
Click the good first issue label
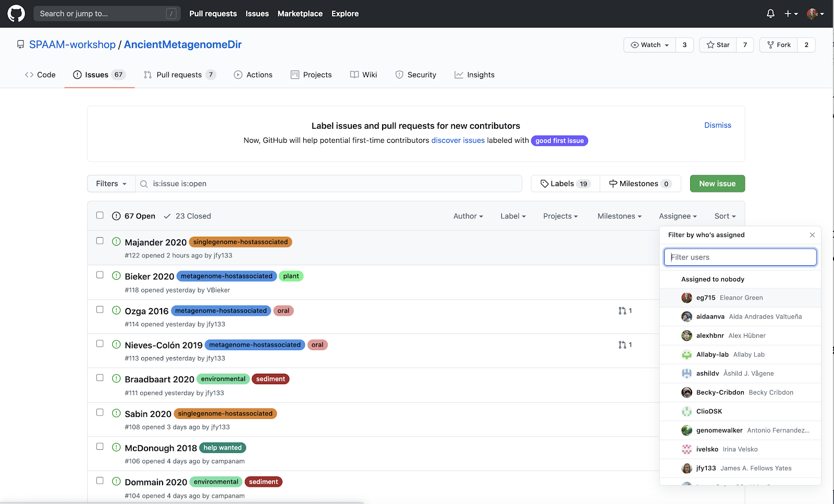(559, 141)
